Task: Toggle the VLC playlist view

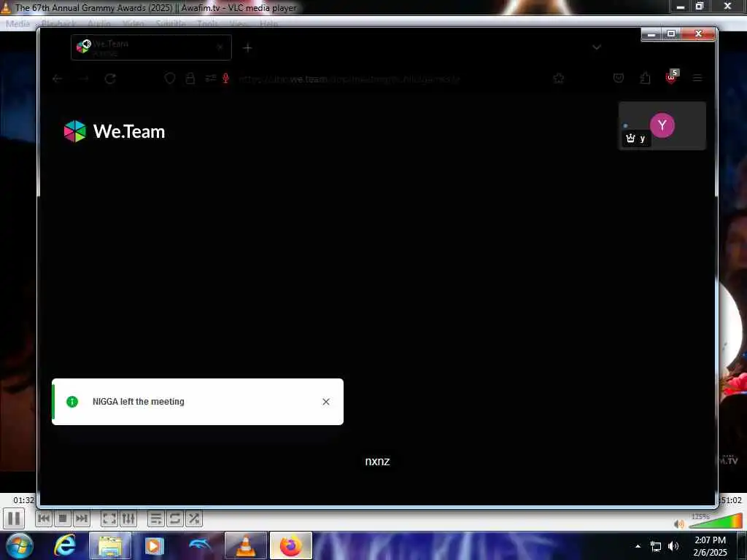Action: coord(156,518)
